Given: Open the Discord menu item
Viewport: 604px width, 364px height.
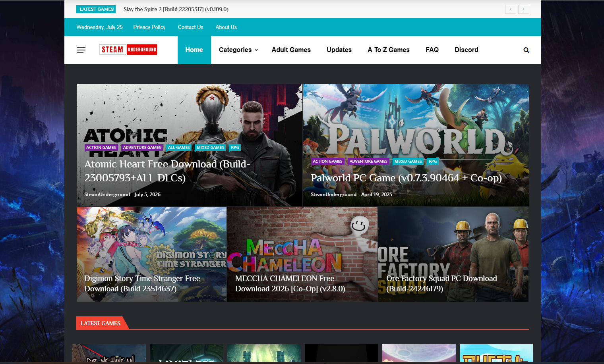Looking at the screenshot, I should tap(467, 50).
